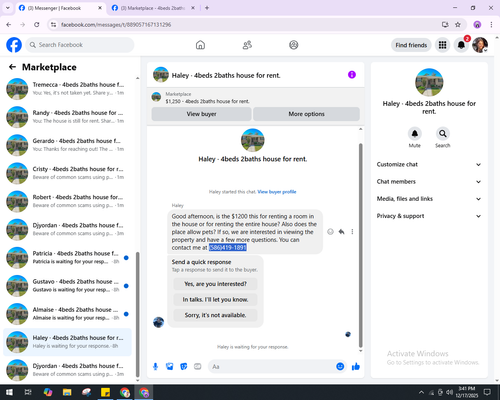Send a thumbs-up like
Viewport: 500px width, 400px height.
point(356,367)
